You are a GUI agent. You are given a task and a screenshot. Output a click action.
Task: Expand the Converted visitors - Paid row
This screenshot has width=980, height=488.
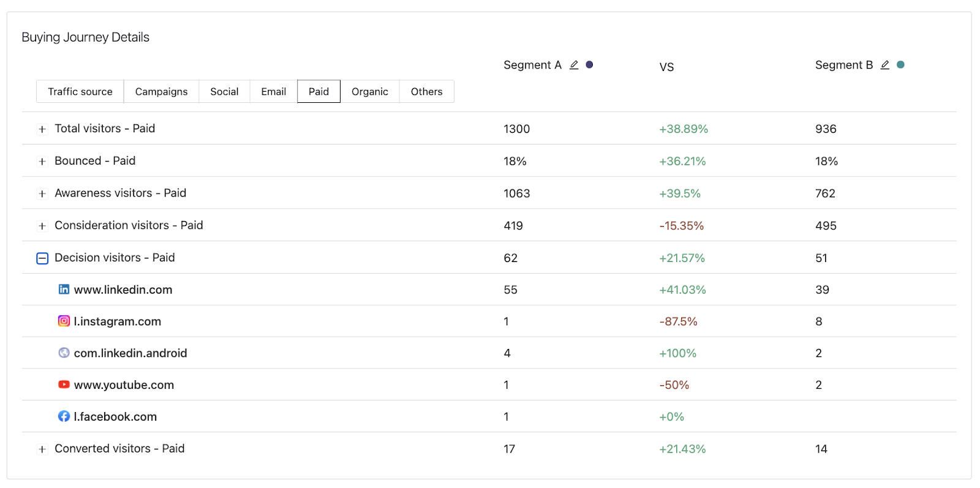[x=42, y=449]
